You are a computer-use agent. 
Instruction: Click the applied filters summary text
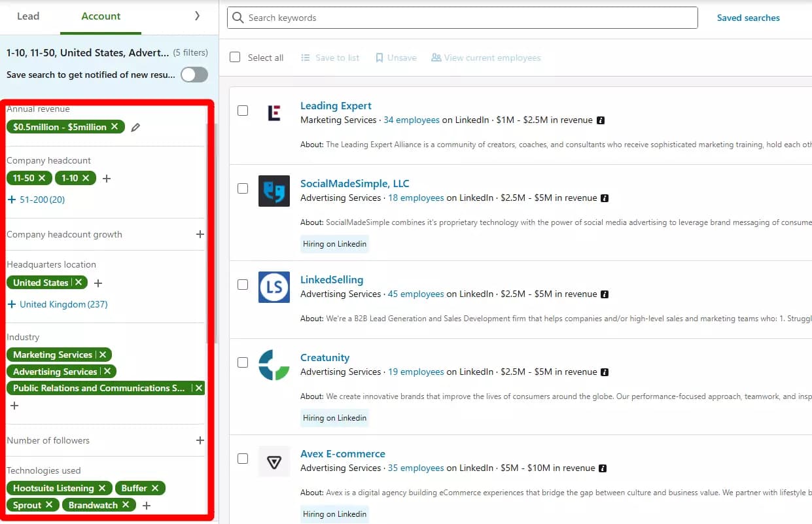[88, 52]
